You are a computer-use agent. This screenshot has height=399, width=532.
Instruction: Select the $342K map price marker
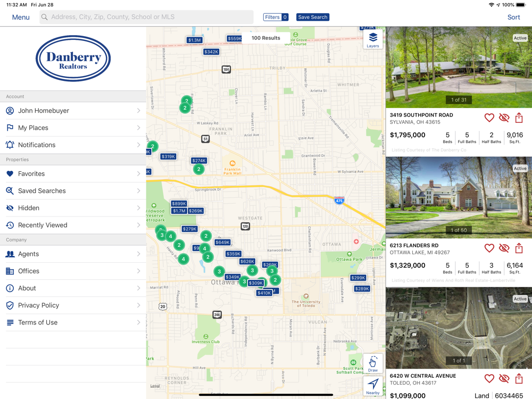211,52
